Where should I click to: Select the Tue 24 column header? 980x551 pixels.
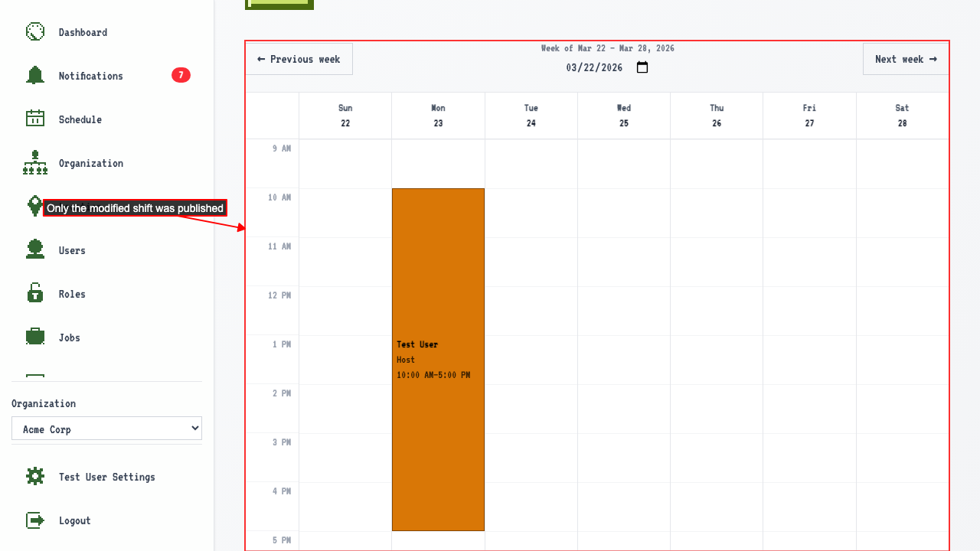coord(531,116)
